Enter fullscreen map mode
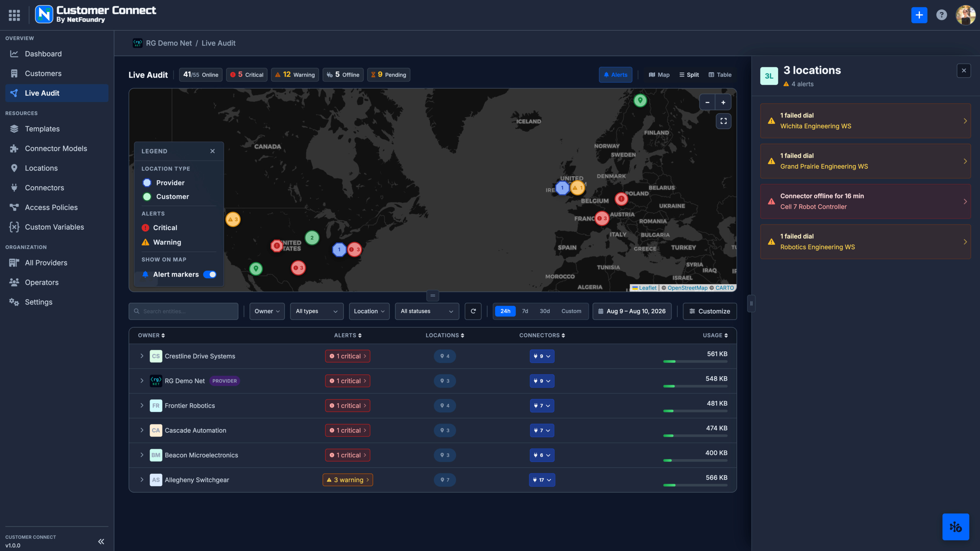Screen dimensions: 980x551 click(x=724, y=121)
